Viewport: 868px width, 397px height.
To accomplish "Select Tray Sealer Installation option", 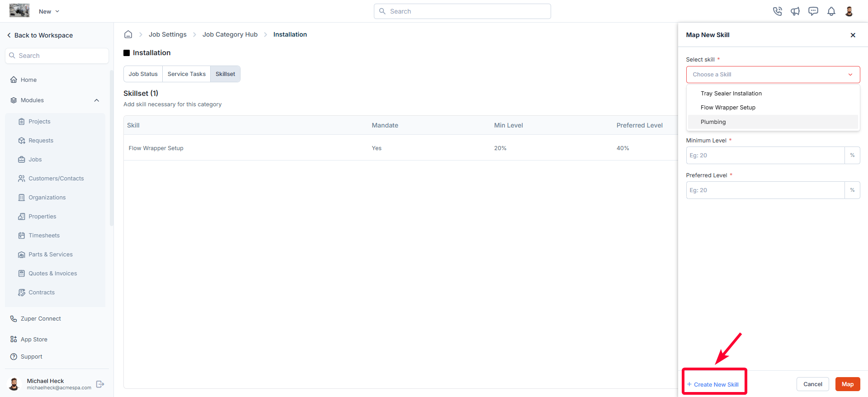I will [773, 94].
